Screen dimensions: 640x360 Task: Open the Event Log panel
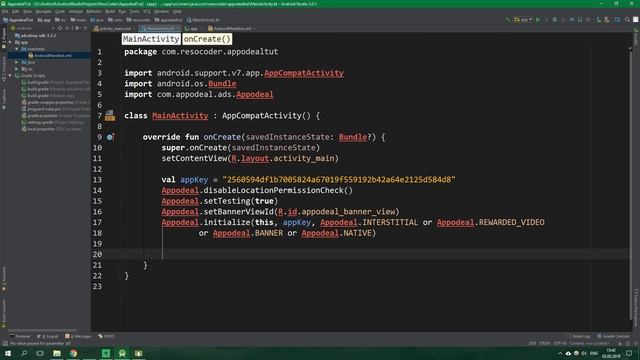click(x=578, y=336)
